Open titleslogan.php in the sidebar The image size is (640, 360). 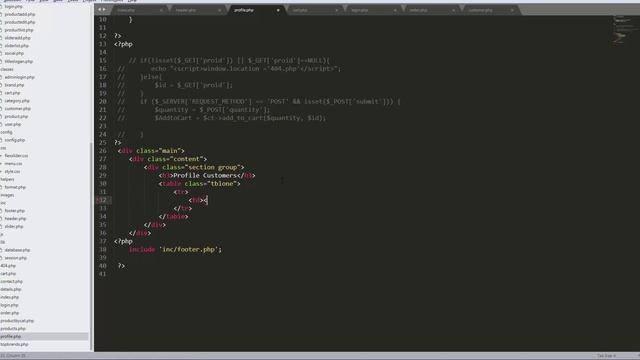[18, 61]
